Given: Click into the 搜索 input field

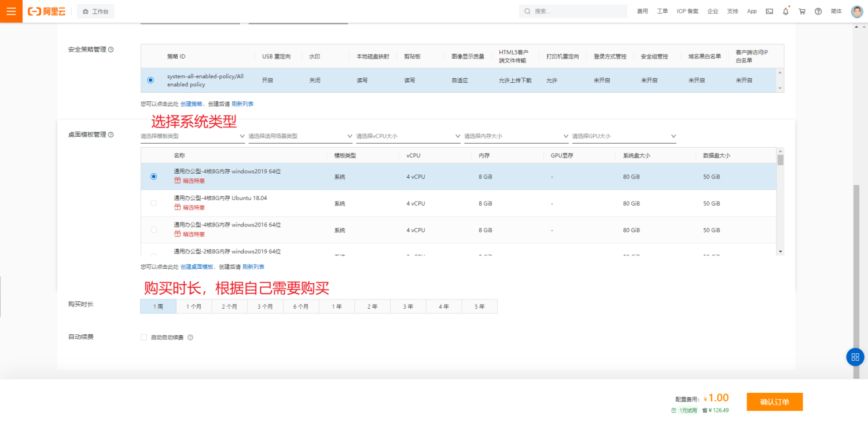Looking at the screenshot, I should 573,11.
